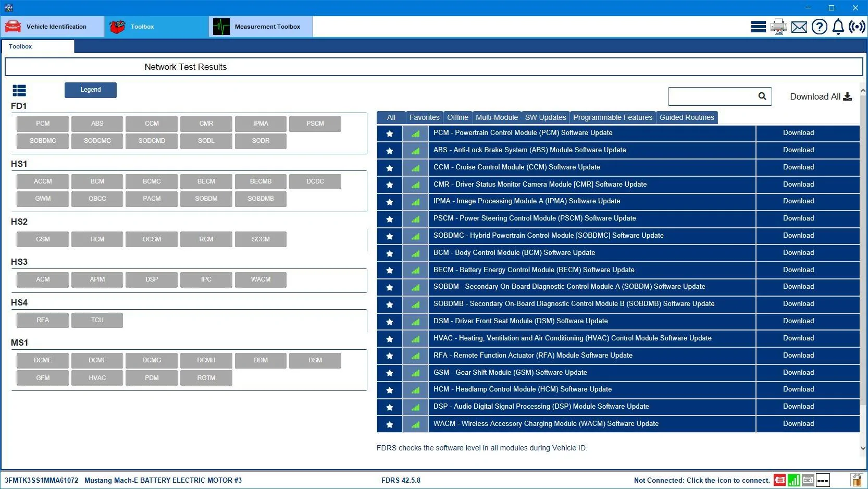Star the PSCM Software Update row

coord(389,219)
